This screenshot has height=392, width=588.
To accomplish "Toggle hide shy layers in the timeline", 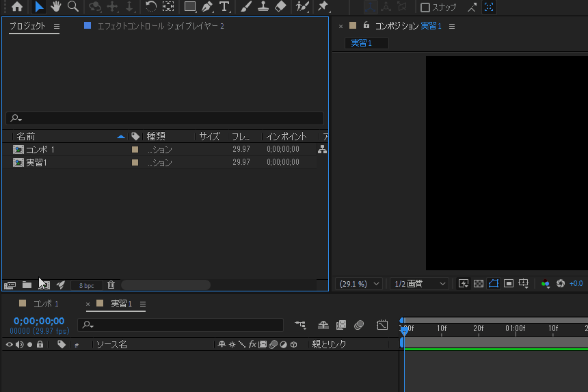I will [323, 325].
